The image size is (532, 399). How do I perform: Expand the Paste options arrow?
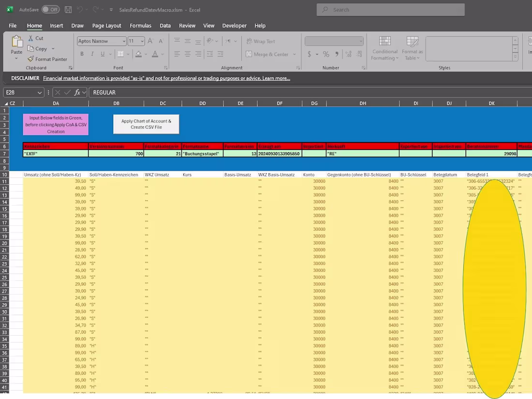point(16,59)
